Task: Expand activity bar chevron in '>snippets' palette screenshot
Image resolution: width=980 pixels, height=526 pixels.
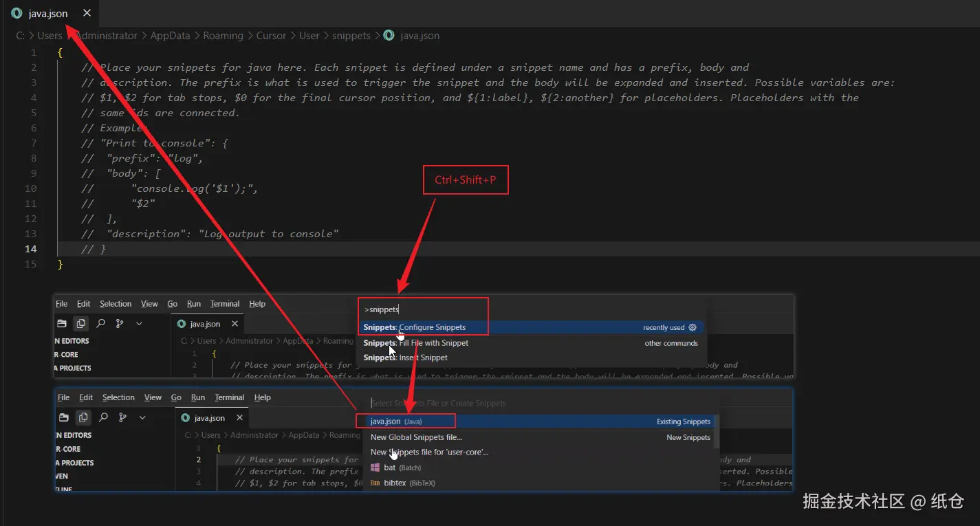Action: 139,323
